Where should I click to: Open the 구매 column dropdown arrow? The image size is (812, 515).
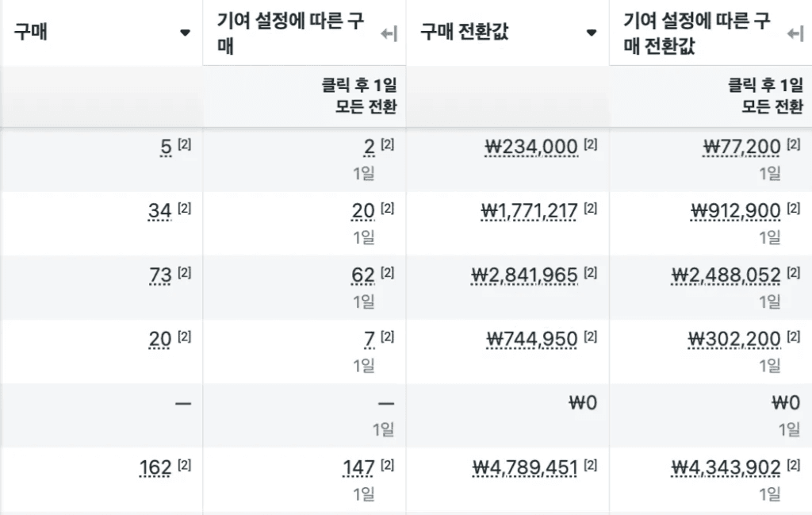point(186,33)
